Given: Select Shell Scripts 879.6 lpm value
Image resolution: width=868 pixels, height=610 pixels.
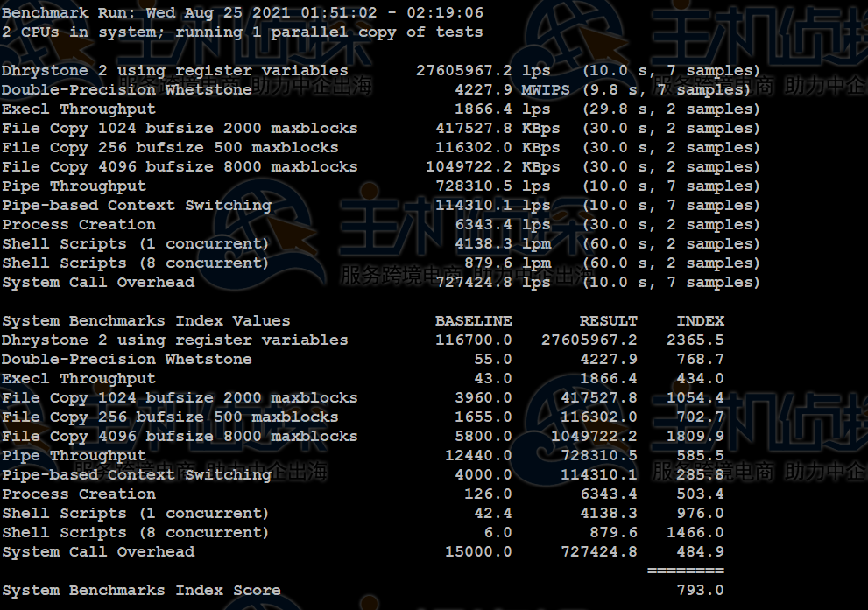Looking at the screenshot, I should point(508,263).
